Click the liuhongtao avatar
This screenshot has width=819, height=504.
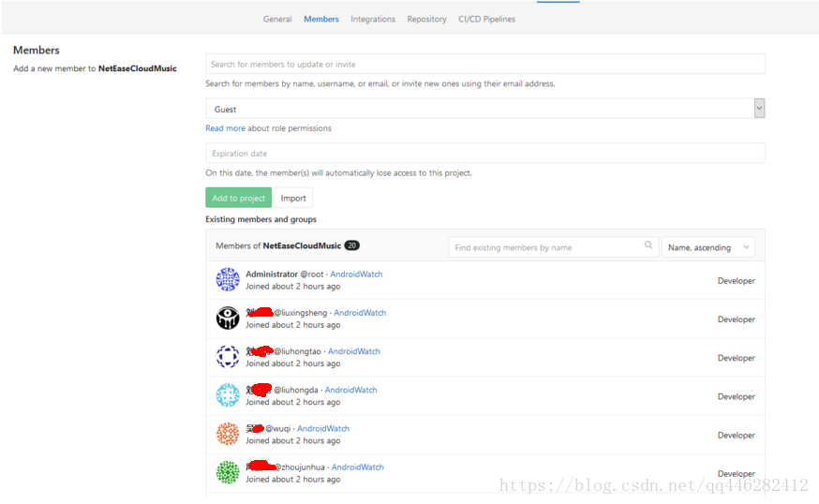pos(228,357)
